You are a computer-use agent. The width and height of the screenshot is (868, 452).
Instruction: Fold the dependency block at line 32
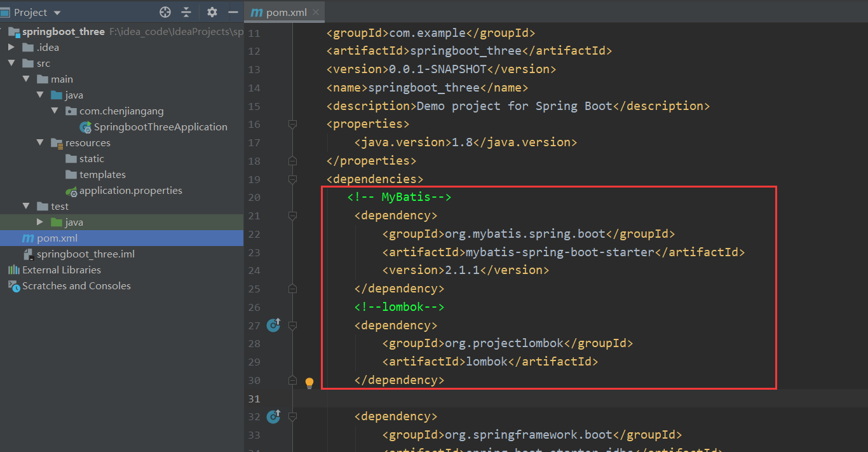pos(292,416)
